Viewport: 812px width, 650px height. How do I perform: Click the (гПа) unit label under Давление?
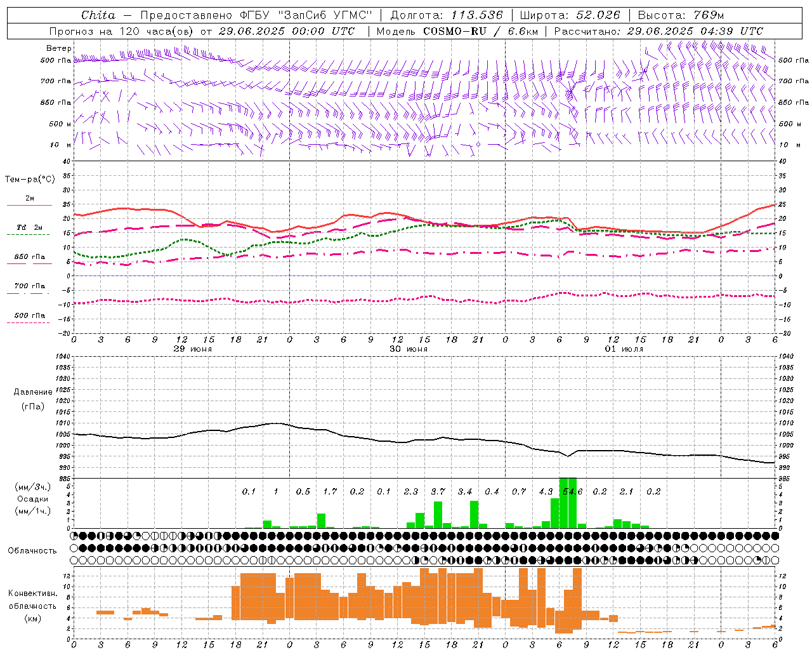click(32, 406)
